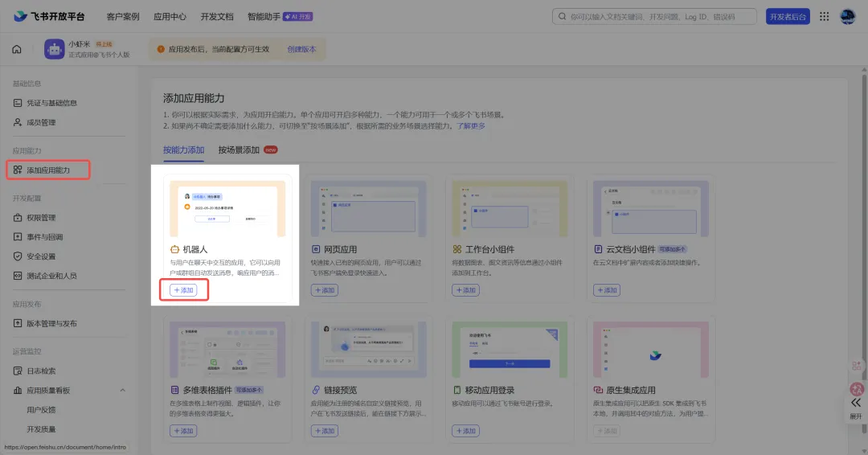Click the 移动应用登录 phone icon
This screenshot has width=868, height=455.
(457, 390)
